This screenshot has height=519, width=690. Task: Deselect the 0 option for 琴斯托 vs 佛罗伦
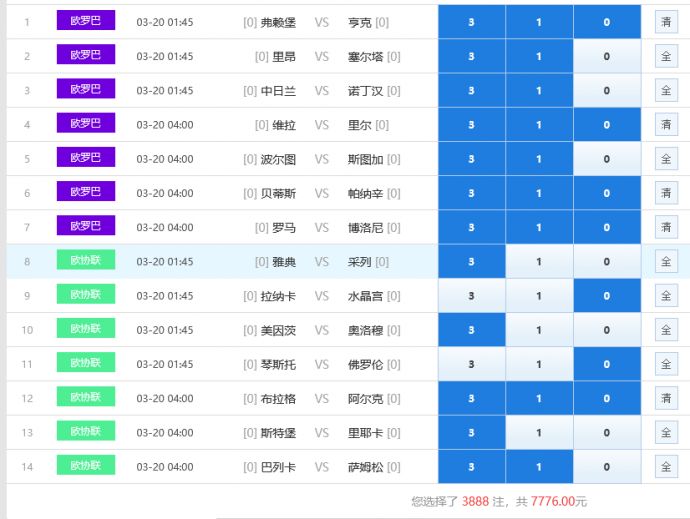(606, 364)
